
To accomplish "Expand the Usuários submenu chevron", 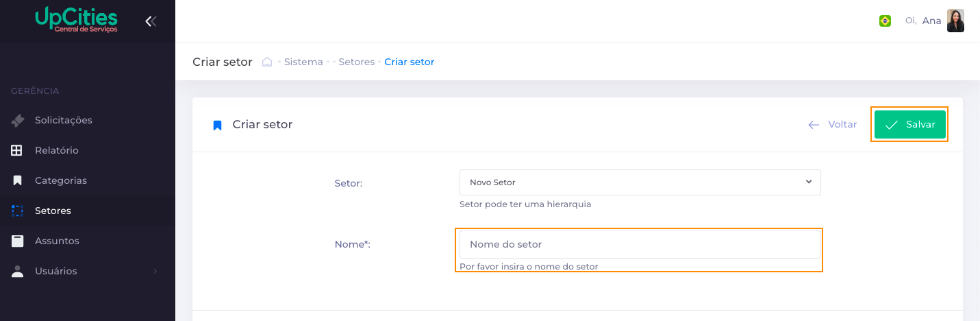I will coord(155,271).
